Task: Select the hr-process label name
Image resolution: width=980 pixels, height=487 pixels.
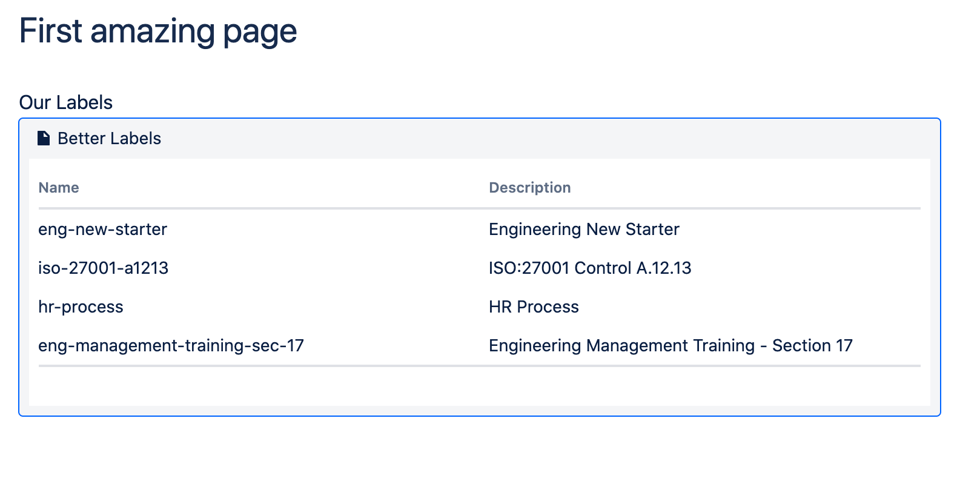Action: [81, 306]
